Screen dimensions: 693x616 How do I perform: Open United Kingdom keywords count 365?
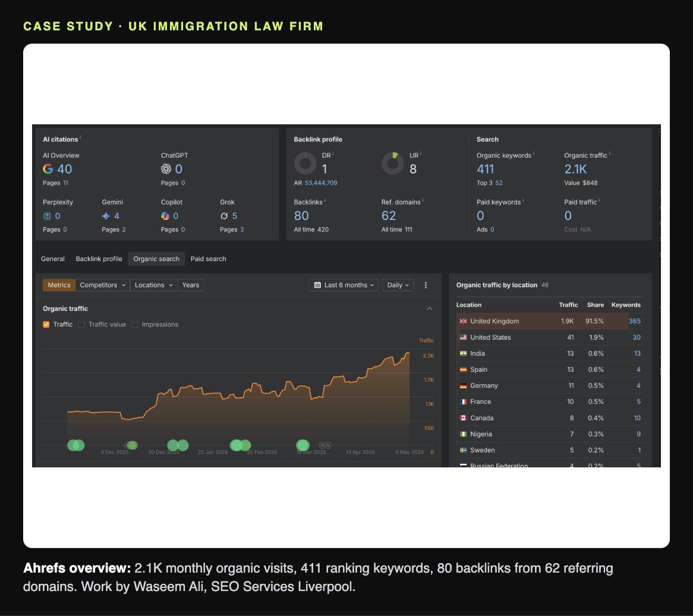tap(635, 321)
